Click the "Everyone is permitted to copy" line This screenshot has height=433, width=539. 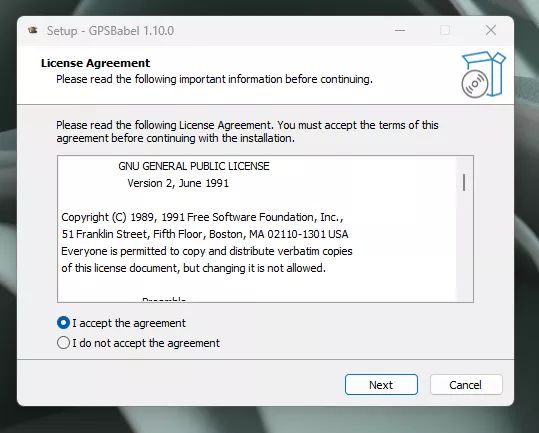tap(207, 251)
